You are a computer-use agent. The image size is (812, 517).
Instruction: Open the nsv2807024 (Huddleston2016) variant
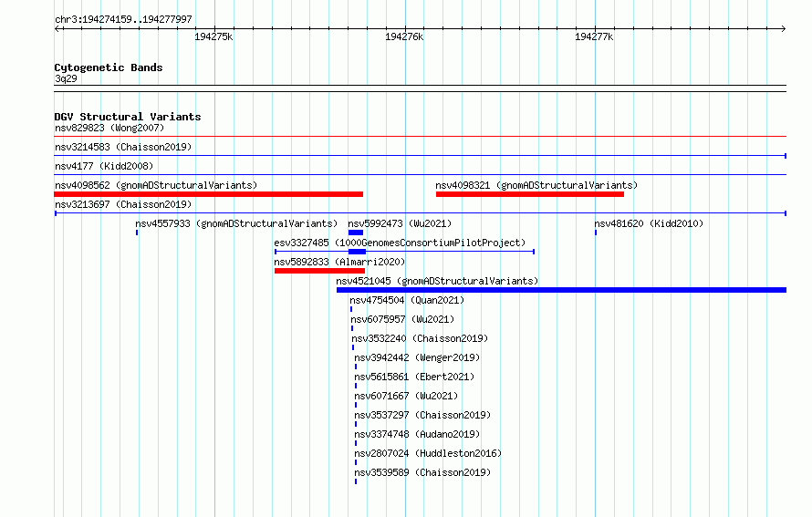(x=428, y=453)
